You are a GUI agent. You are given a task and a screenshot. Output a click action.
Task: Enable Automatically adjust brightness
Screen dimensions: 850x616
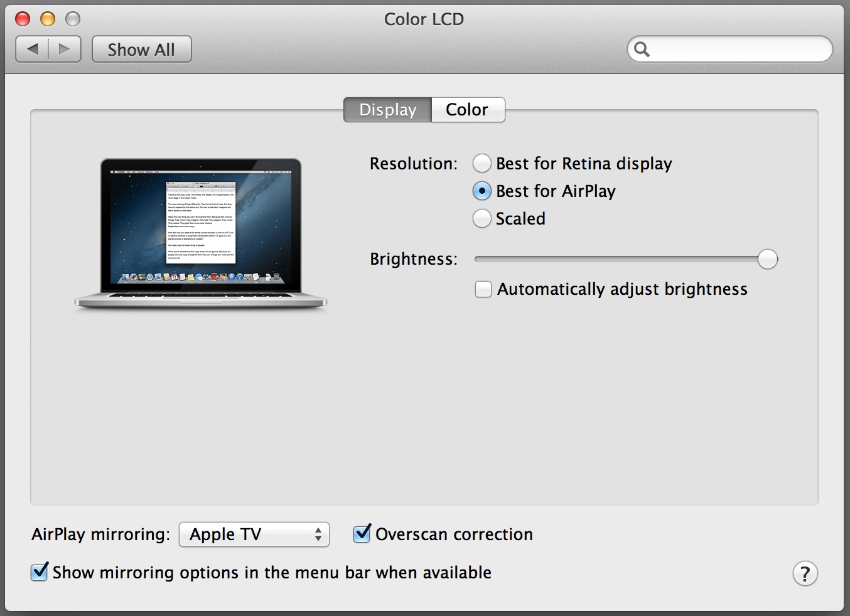483,289
